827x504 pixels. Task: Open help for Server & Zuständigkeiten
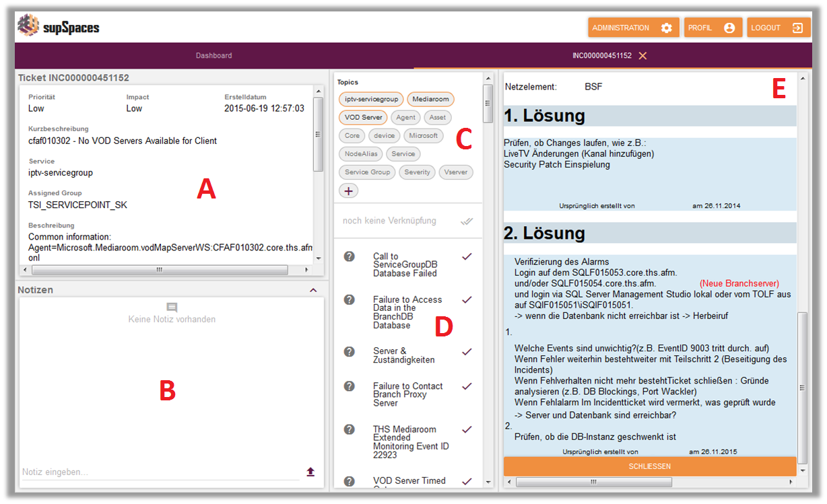coord(349,351)
